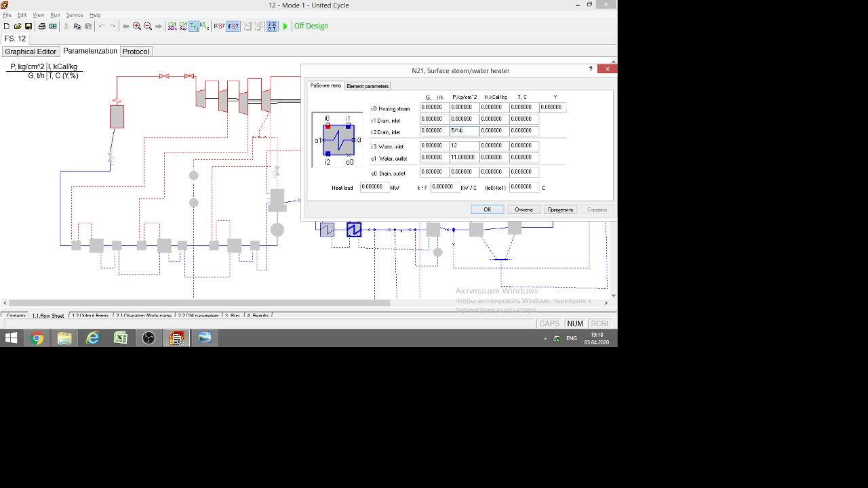Confirm dialog with the OK button
This screenshot has height=488, width=868.
coord(487,209)
